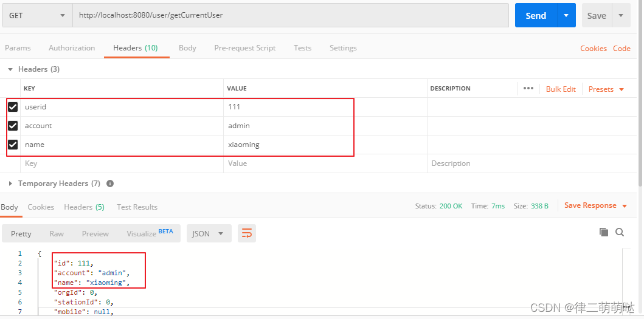The image size is (644, 319).
Task: Open the Settings tab
Action: (343, 48)
